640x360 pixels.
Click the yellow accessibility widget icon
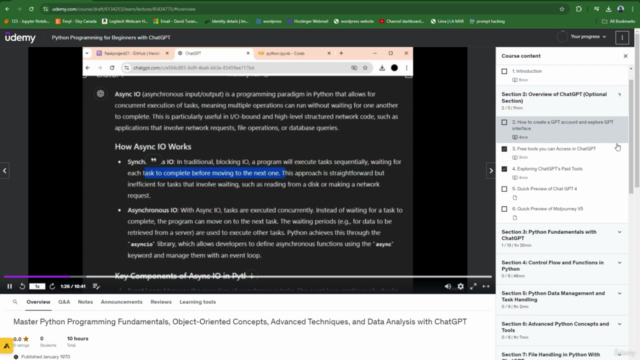(7, 346)
